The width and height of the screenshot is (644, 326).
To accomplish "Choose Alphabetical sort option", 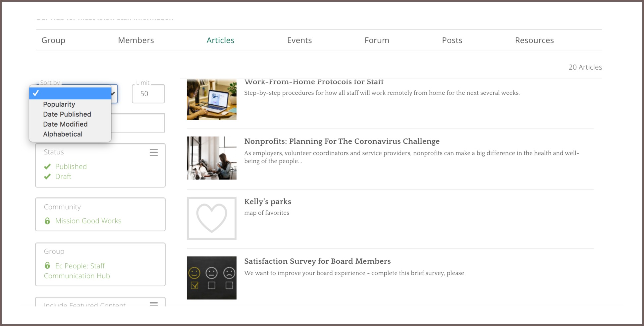I will [x=63, y=134].
